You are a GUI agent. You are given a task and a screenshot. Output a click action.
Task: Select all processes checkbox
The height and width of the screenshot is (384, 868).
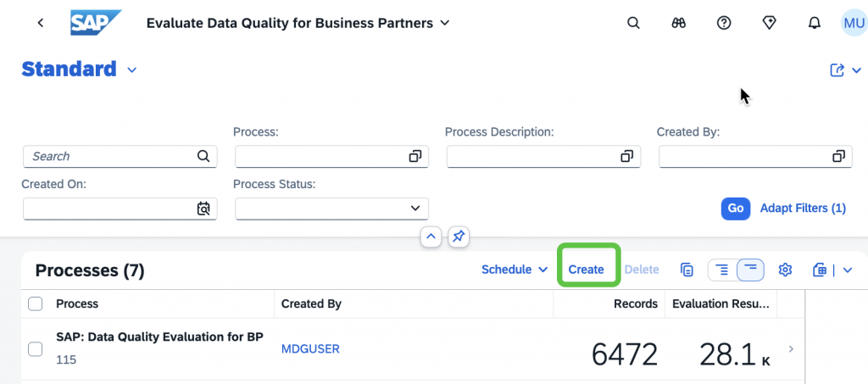click(x=35, y=303)
